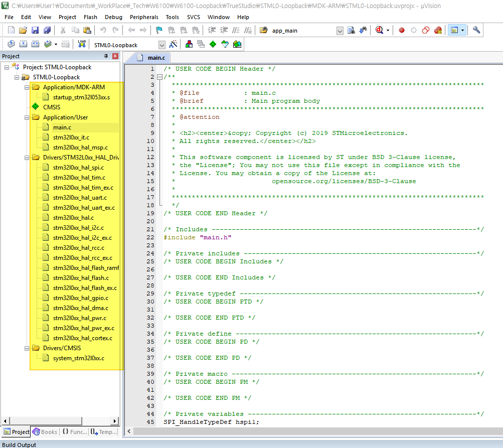Click the Save All toolbar icon

point(47,30)
